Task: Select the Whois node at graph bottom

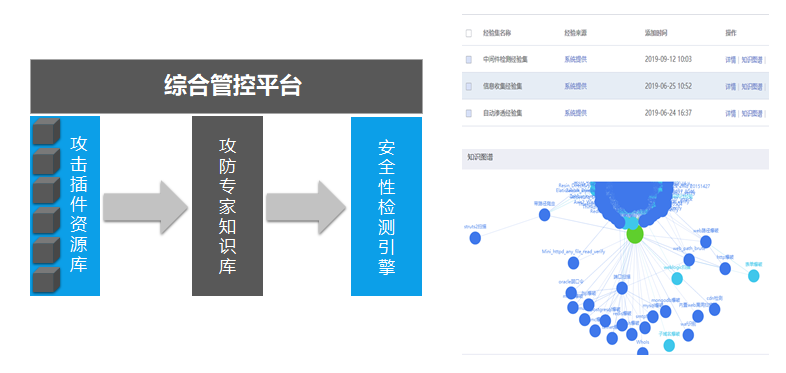Action: click(x=643, y=351)
